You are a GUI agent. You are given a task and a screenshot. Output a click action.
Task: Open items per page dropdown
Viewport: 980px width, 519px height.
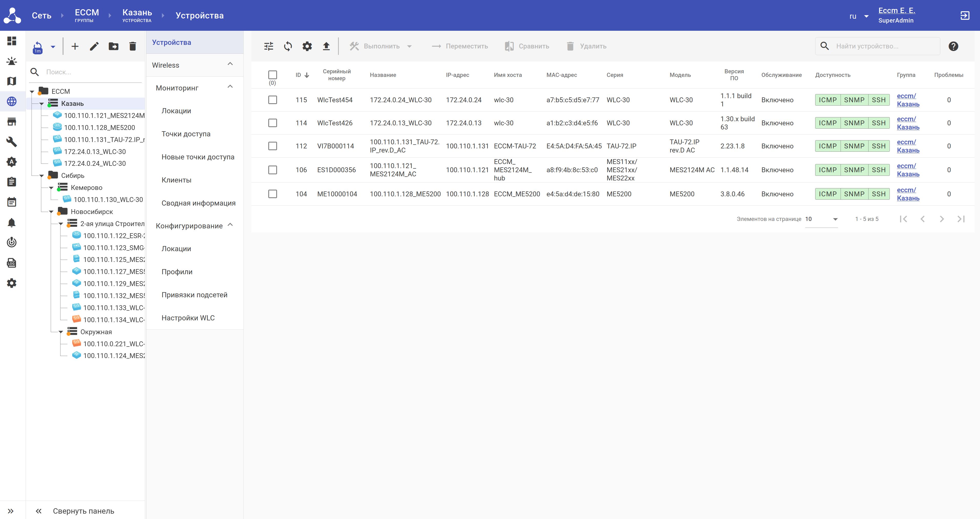pyautogui.click(x=821, y=219)
